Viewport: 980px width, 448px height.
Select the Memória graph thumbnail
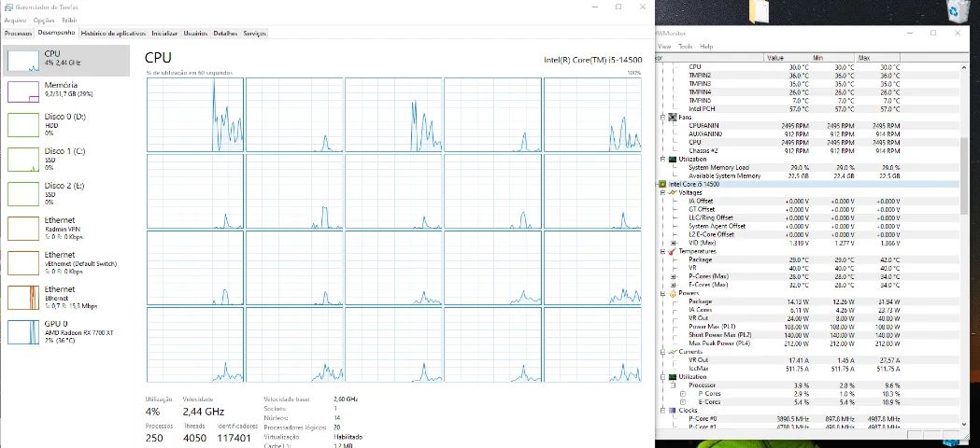(23, 91)
